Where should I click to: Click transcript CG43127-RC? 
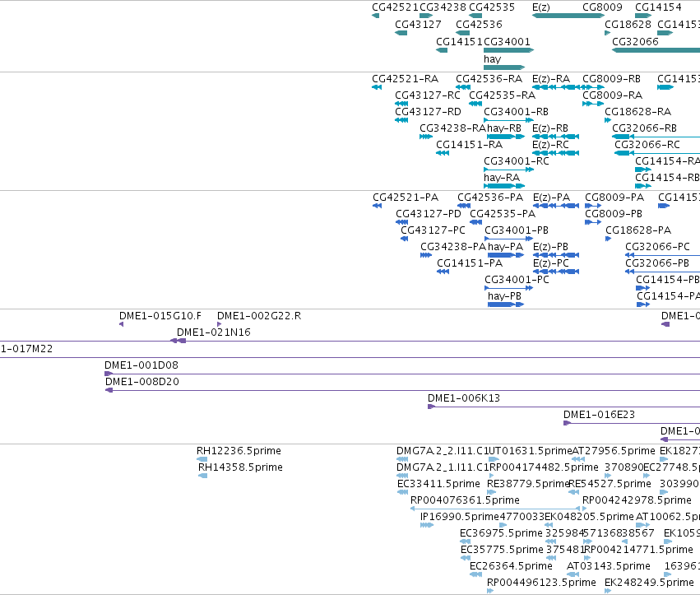428,95
